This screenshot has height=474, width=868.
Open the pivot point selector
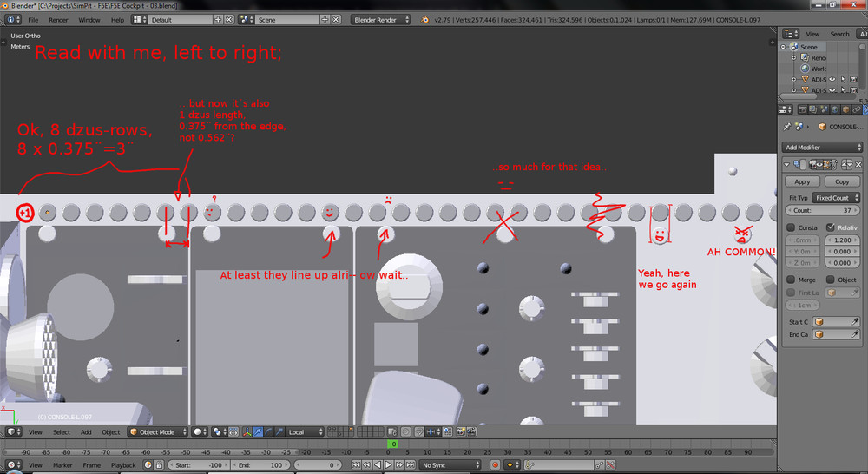click(x=220, y=432)
